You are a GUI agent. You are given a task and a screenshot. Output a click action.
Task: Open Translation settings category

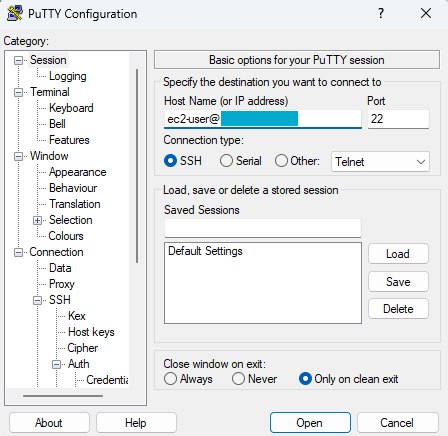tap(75, 204)
